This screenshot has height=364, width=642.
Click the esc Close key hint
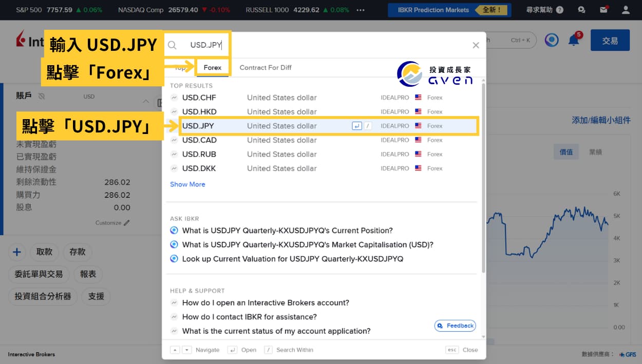click(452, 350)
